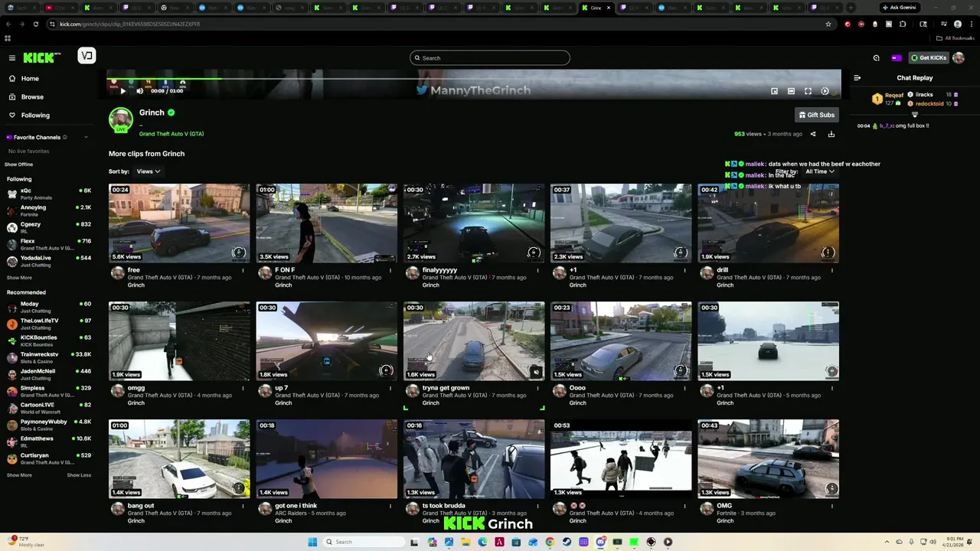This screenshot has height=551, width=980.
Task: Open the 'ts took brudda' clip title
Action: pos(444,506)
